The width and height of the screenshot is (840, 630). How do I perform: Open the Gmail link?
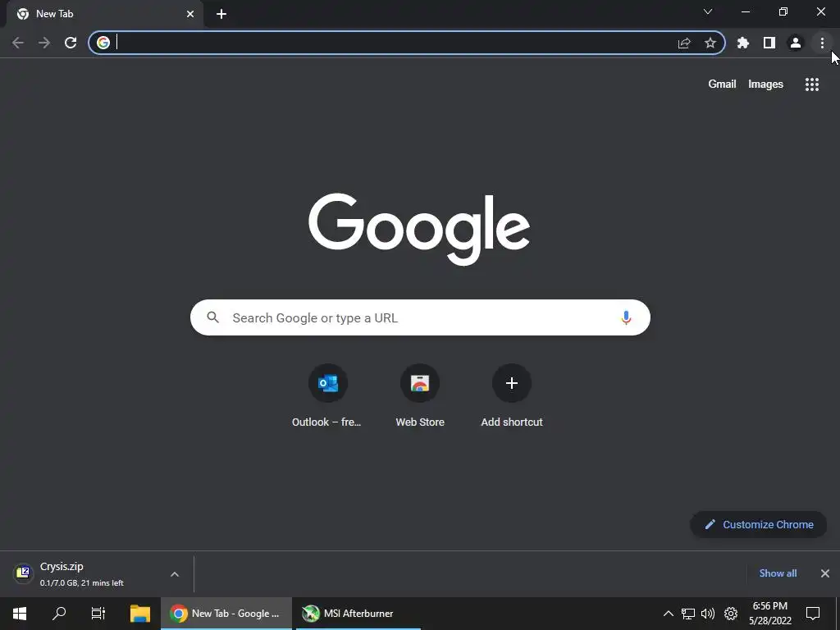click(x=722, y=84)
